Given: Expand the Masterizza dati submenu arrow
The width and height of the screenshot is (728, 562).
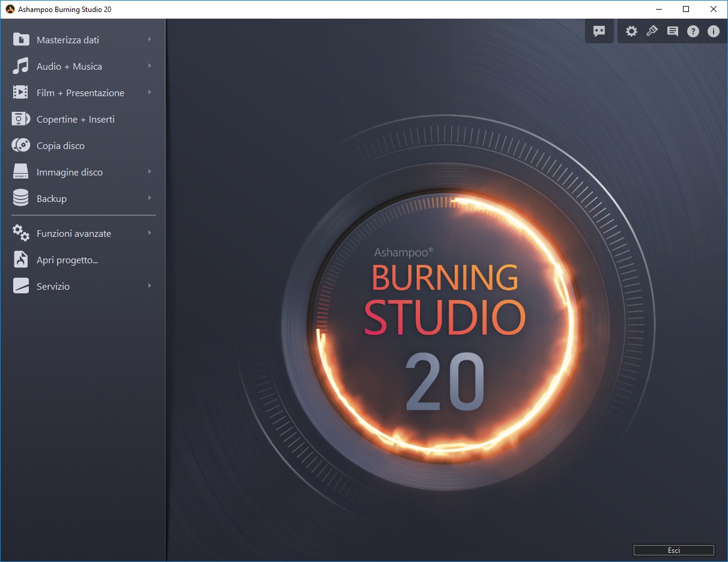Looking at the screenshot, I should coord(150,40).
